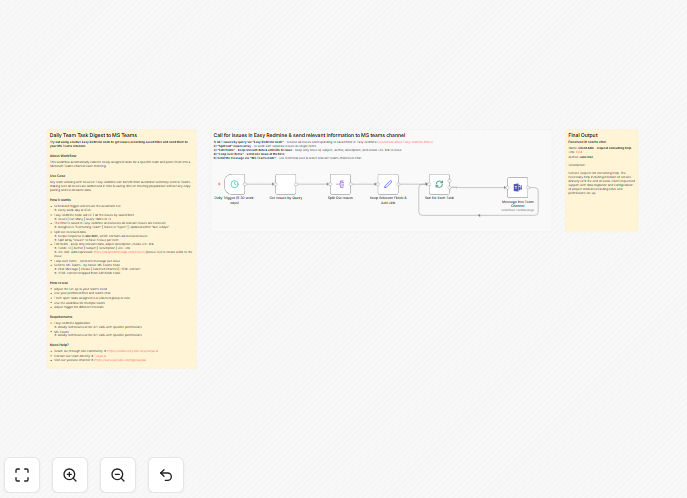Click the Call for issues sticky note heading

tap(309, 135)
